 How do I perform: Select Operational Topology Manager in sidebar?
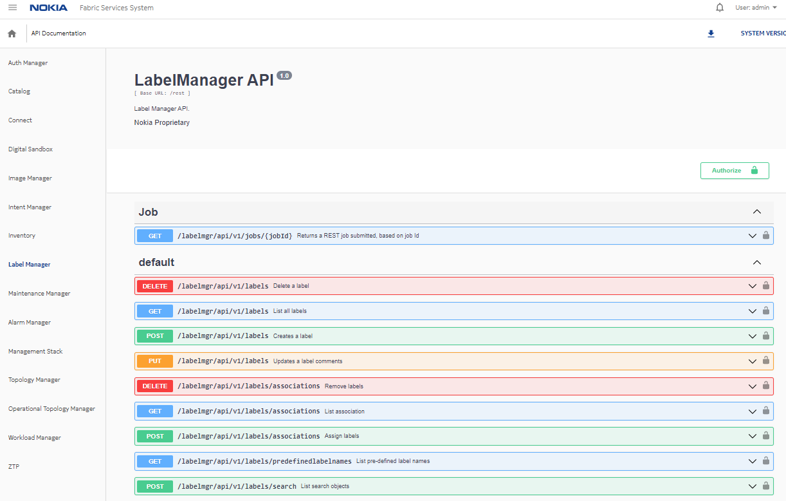click(x=51, y=409)
